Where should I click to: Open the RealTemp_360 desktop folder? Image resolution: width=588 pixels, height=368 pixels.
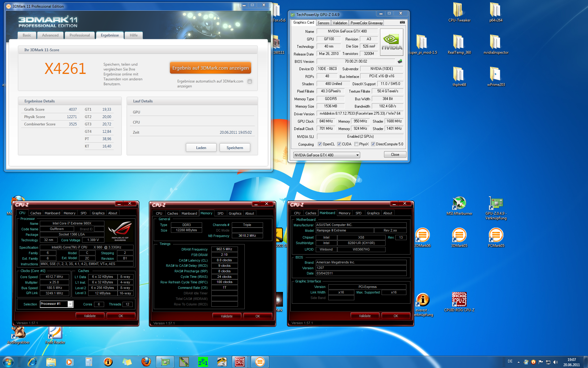click(x=459, y=44)
